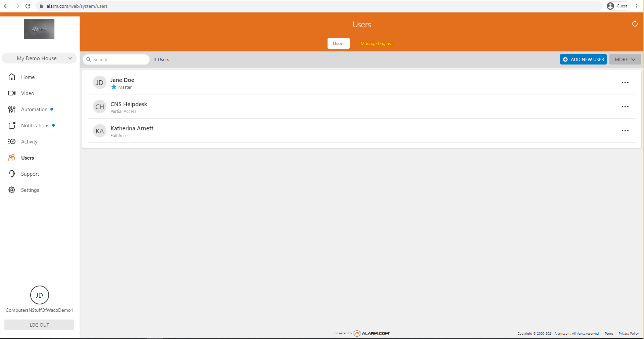View Notifications via the sidebar icon
The width and height of the screenshot is (644, 339).
(x=12, y=125)
